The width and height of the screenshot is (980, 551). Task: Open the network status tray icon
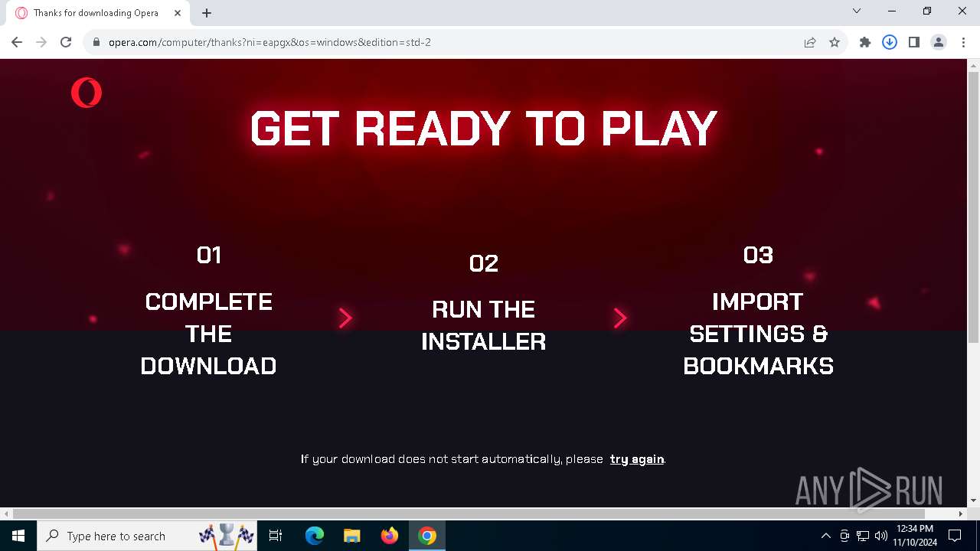[863, 536]
